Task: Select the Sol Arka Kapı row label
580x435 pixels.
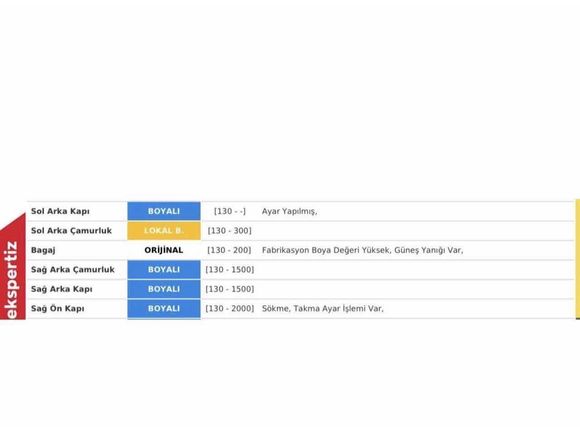Action: (x=60, y=212)
